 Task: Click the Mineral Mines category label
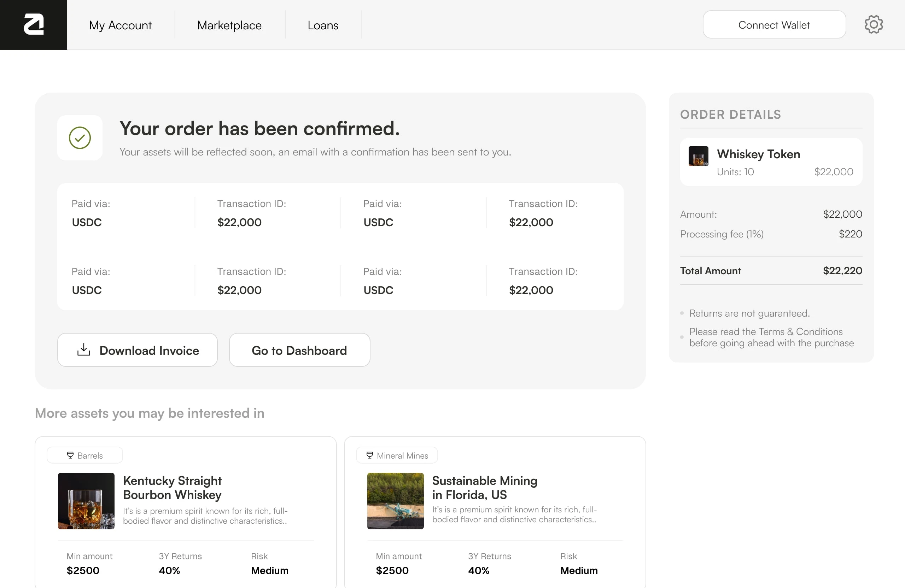pos(402,455)
